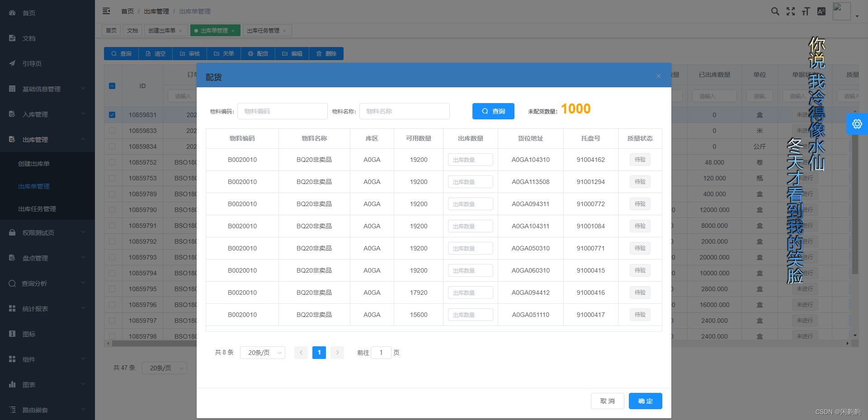Click the 引导页 paper-plane icon

tap(12, 64)
